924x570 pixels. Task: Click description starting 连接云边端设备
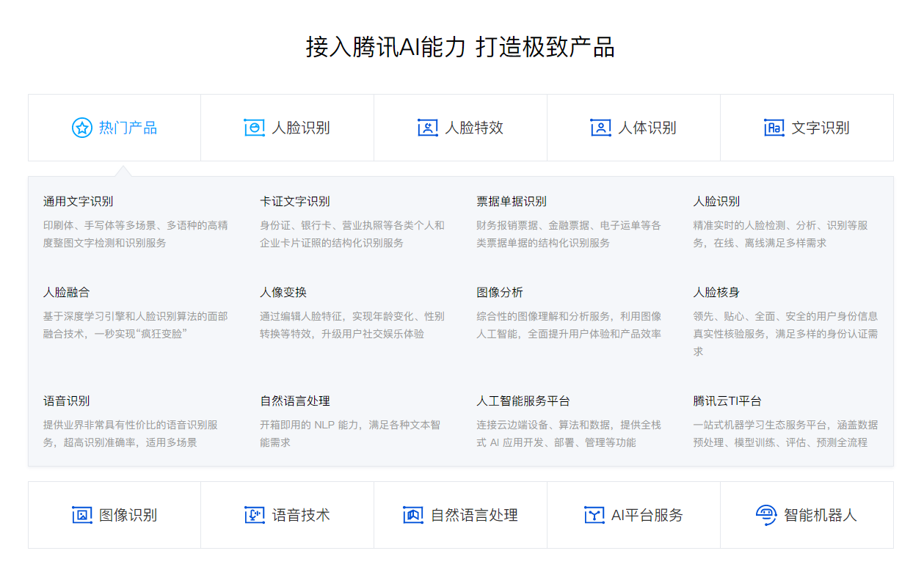(x=569, y=434)
